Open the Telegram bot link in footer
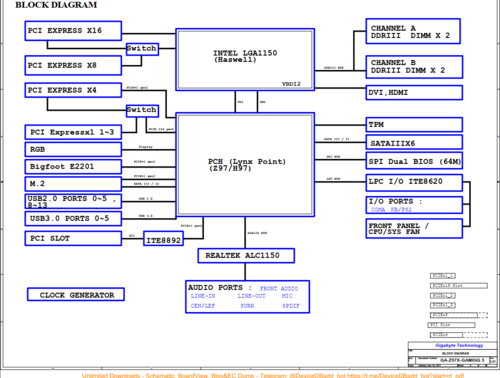Viewport: 500px width, 378px height. pos(405,375)
